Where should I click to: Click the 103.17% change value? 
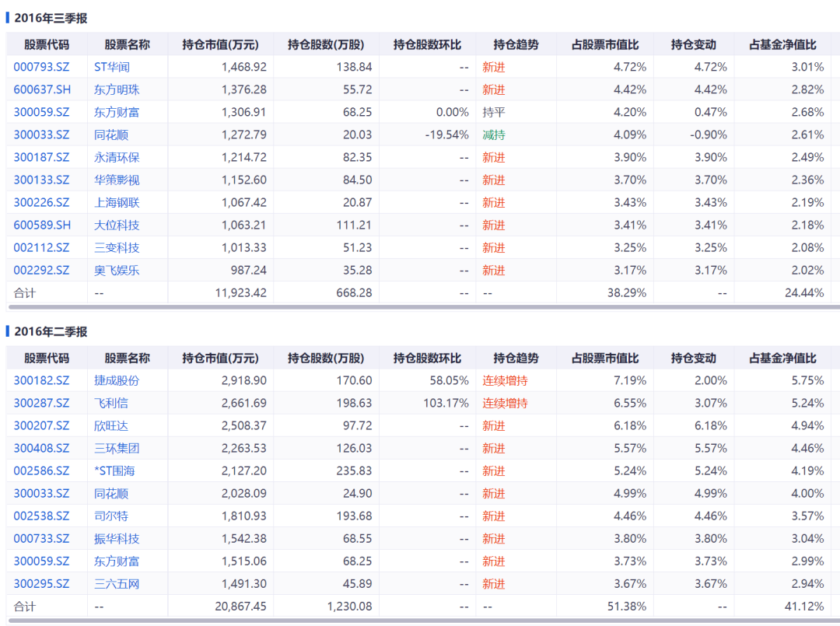[x=446, y=403]
